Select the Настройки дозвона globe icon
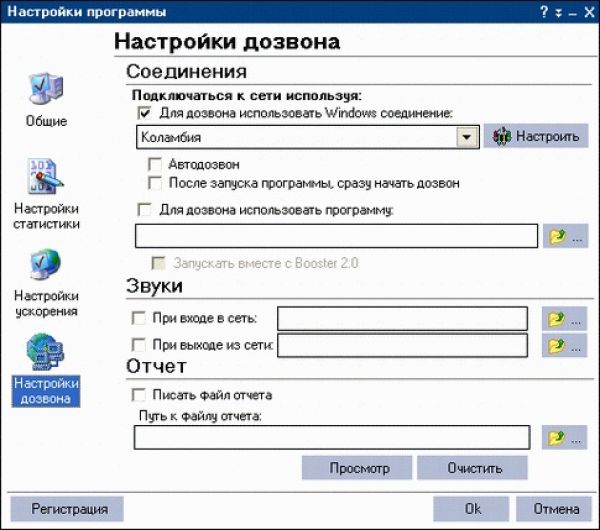This screenshot has width=600, height=530. coord(45,352)
